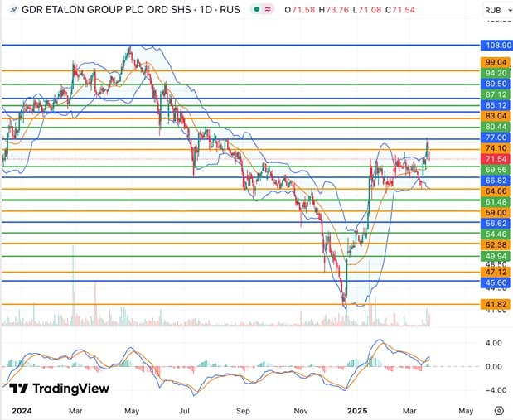
Task: Click the close value C71.54
Action: tap(399, 10)
